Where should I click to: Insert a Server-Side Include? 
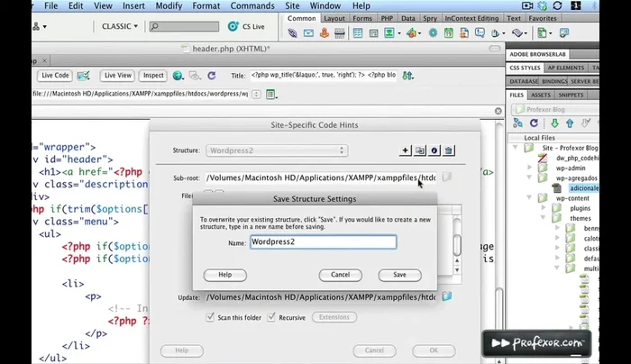(464, 33)
